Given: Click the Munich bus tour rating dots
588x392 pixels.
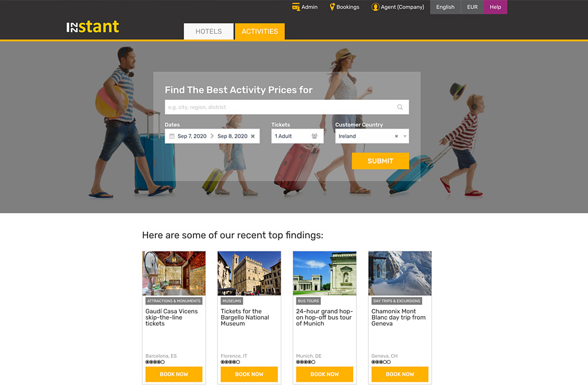Looking at the screenshot, I should [305, 362].
